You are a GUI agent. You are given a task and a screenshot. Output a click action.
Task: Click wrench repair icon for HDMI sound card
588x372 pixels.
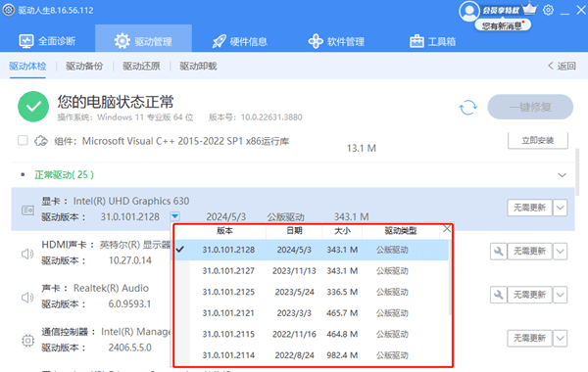point(499,252)
